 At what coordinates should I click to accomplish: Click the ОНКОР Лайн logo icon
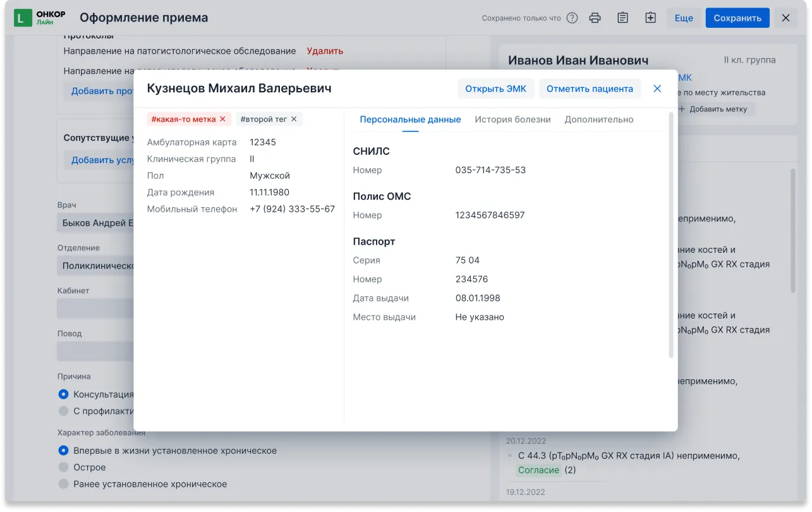click(23, 18)
